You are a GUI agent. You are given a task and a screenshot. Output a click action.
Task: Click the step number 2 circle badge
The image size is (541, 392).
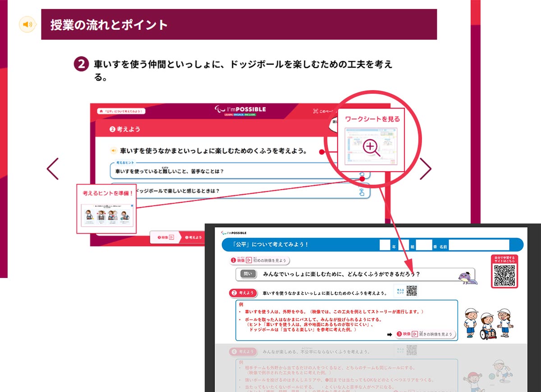(81, 65)
